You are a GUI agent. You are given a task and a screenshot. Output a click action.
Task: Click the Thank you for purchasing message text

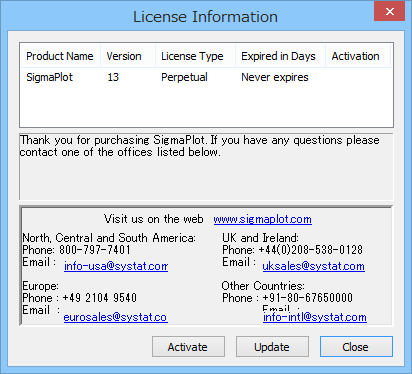[199, 146]
